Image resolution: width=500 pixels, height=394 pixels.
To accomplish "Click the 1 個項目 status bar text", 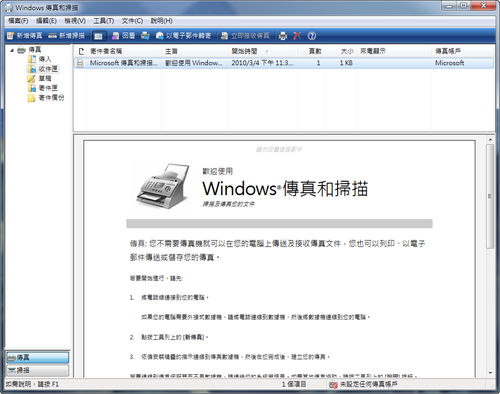I will 294,384.
